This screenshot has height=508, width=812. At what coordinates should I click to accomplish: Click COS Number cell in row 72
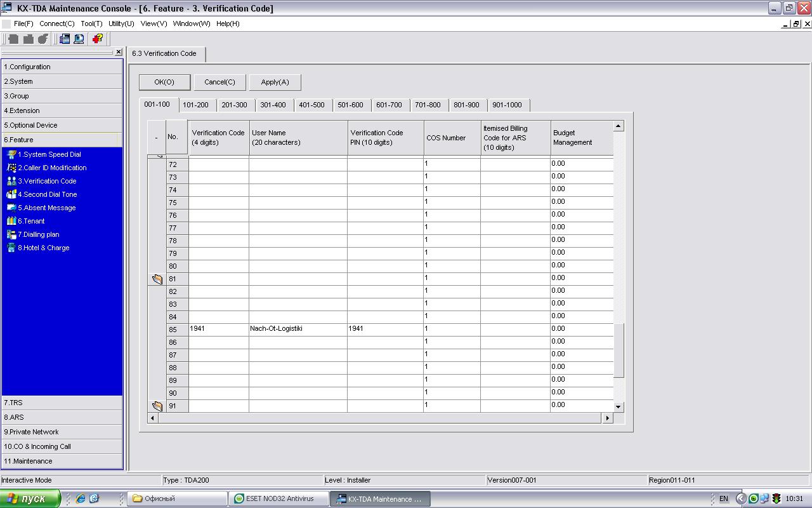(x=452, y=164)
